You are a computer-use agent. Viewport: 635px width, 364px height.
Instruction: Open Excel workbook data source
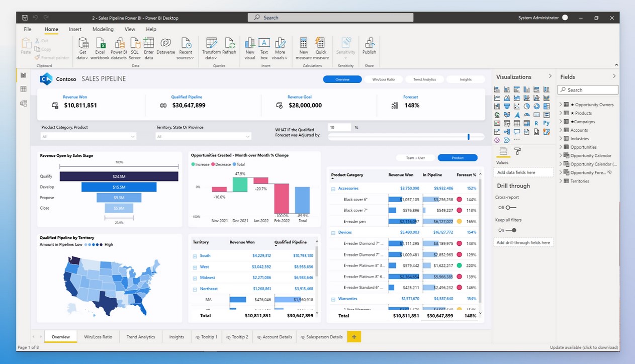point(100,43)
